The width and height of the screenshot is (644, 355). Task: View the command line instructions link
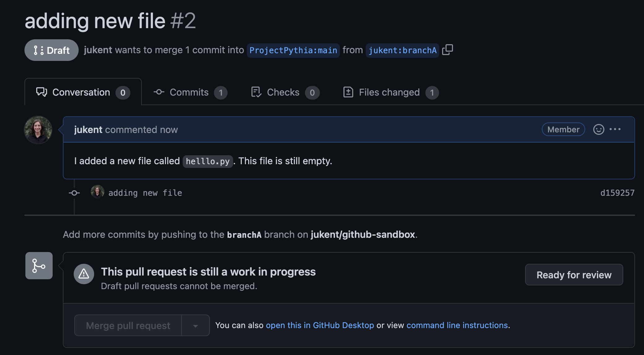(457, 325)
